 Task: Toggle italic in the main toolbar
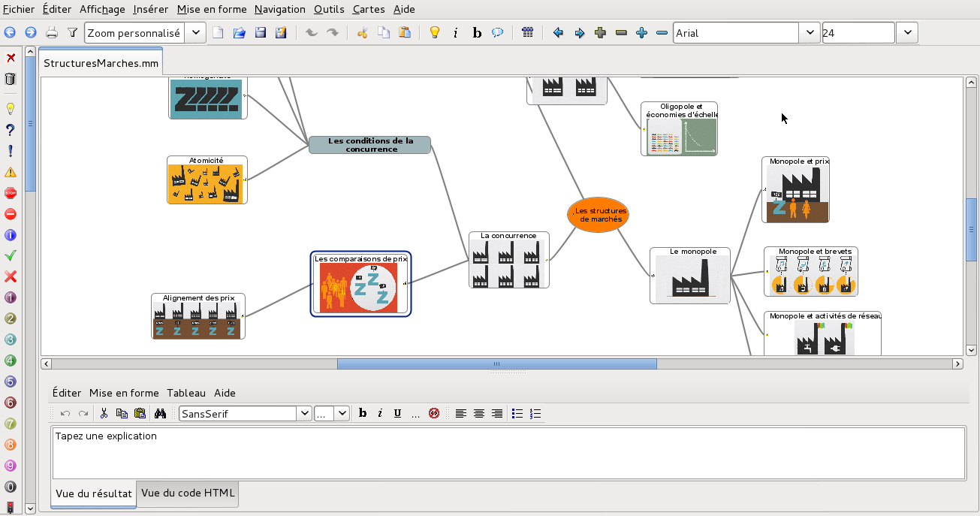pyautogui.click(x=456, y=32)
